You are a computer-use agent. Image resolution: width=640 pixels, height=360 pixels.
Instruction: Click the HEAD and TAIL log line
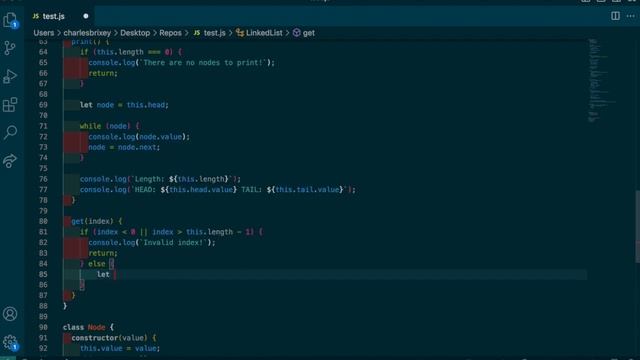(x=218, y=190)
